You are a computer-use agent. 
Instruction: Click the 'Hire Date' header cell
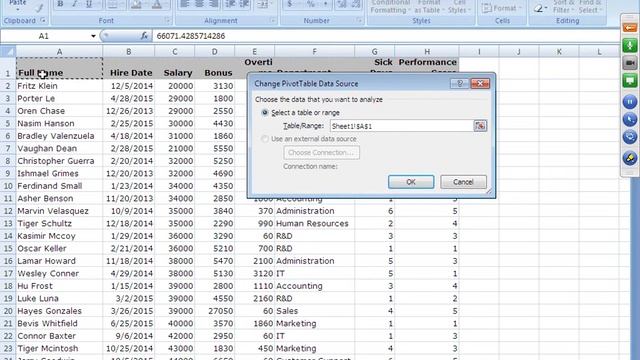[129, 68]
